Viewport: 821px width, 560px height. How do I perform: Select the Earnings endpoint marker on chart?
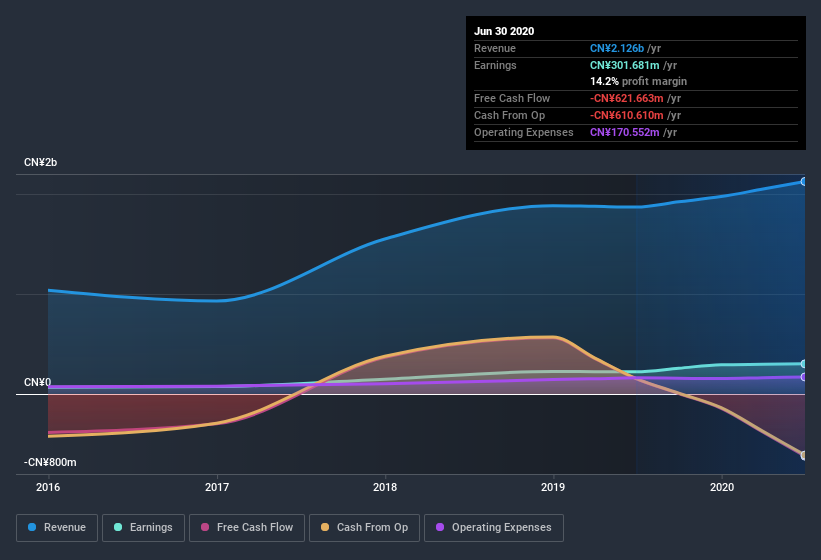coord(804,364)
